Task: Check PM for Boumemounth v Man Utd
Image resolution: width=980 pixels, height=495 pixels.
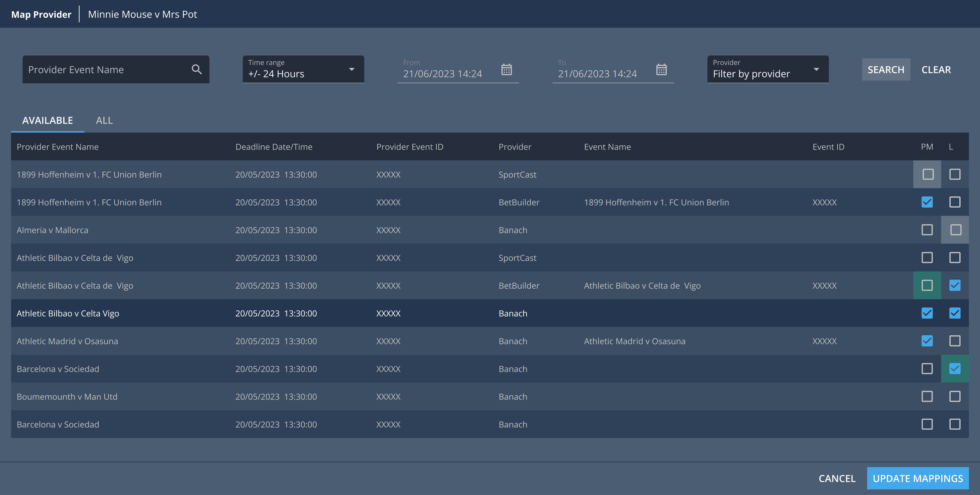Action: [927, 396]
